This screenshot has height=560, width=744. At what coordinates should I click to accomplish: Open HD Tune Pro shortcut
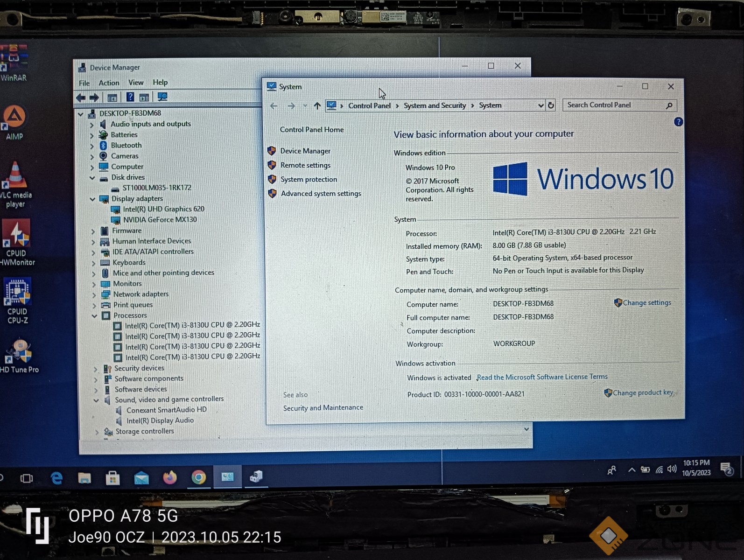[x=19, y=357]
